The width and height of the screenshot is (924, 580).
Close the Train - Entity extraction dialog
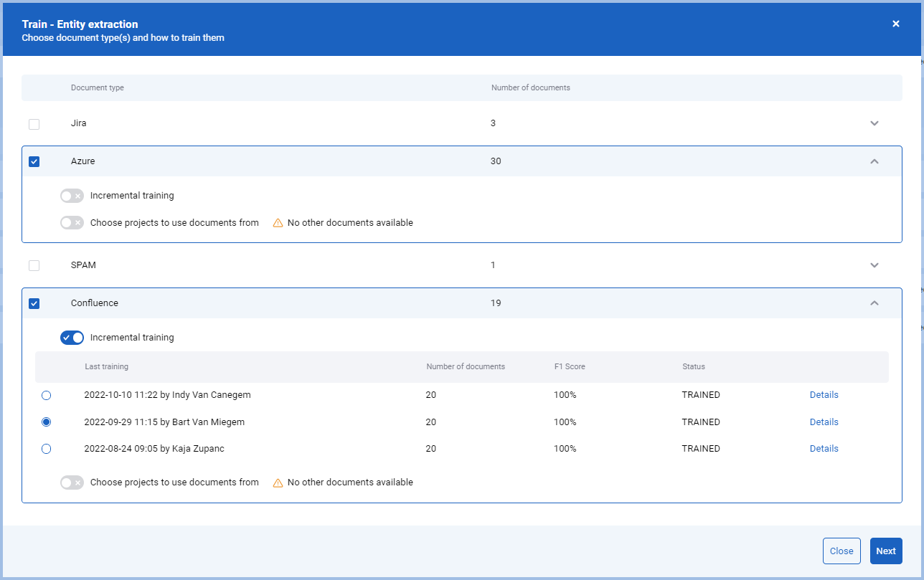pyautogui.click(x=896, y=24)
